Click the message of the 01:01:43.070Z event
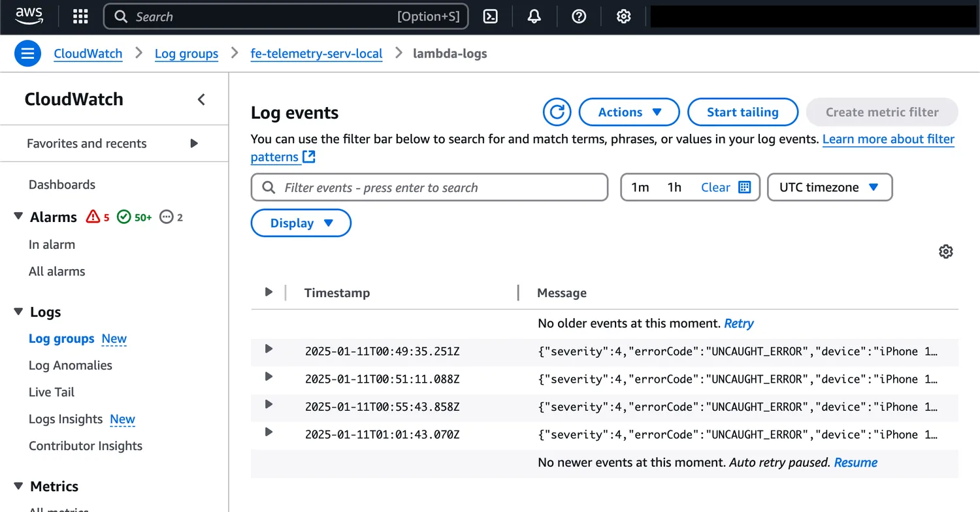Screen dimensions: 980x512 pyautogui.click(x=738, y=434)
